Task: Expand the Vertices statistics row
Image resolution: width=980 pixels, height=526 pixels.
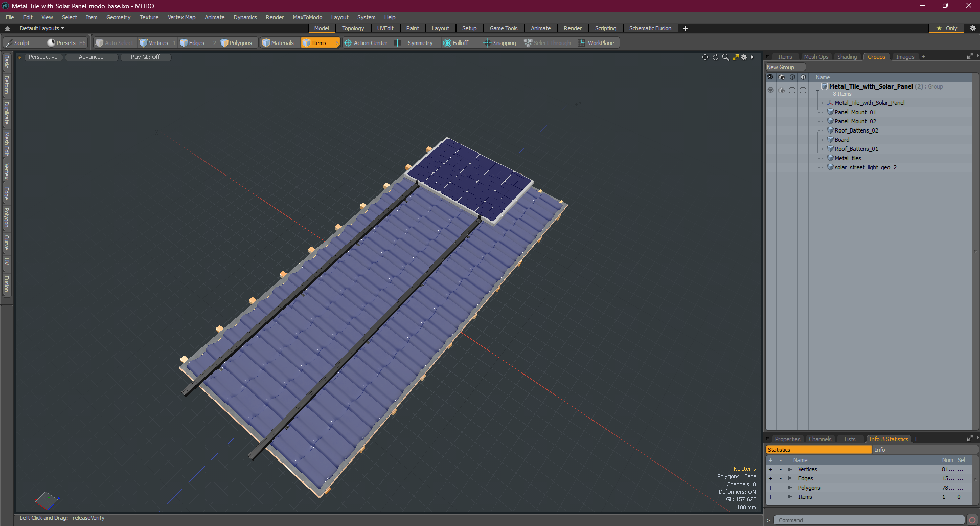Action: [x=790, y=469]
